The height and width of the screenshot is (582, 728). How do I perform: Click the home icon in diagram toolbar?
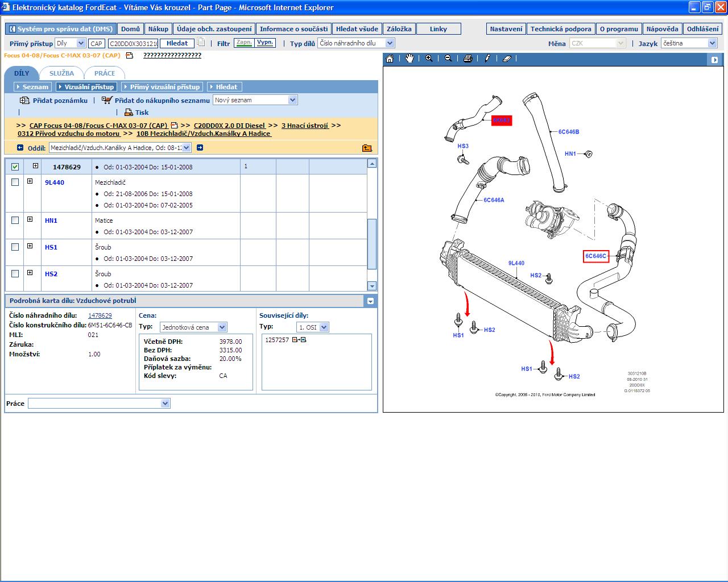point(390,59)
